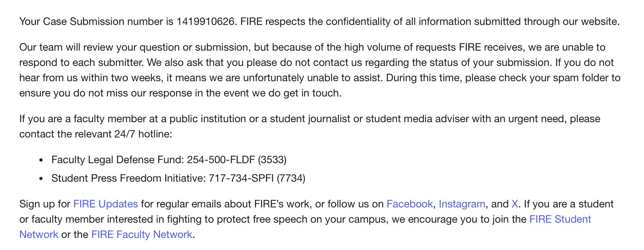Click the Faculty Legal Defense Fund phone number
The width and height of the screenshot is (644, 250).
pos(236,160)
